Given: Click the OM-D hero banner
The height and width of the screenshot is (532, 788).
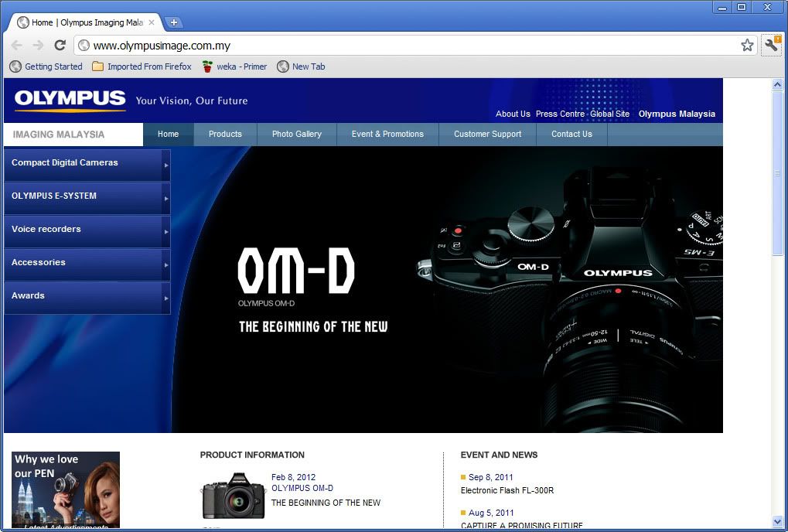Looking at the screenshot, I should pos(447,289).
